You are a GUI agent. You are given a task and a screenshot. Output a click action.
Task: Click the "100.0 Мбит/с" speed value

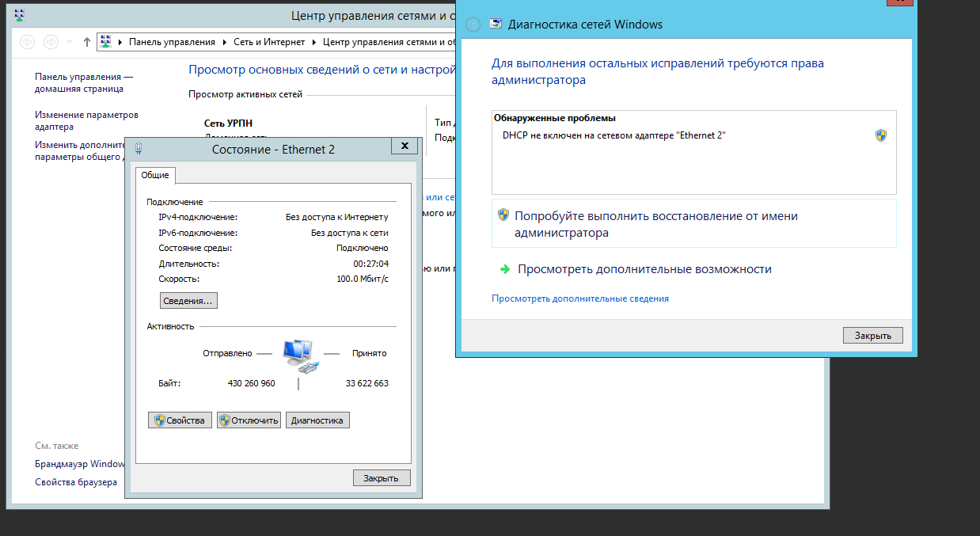point(363,279)
